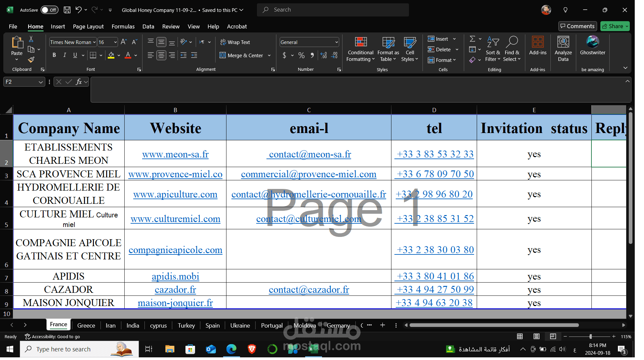
Task: Toggle Wrap Text for cell
Action: pyautogui.click(x=235, y=42)
